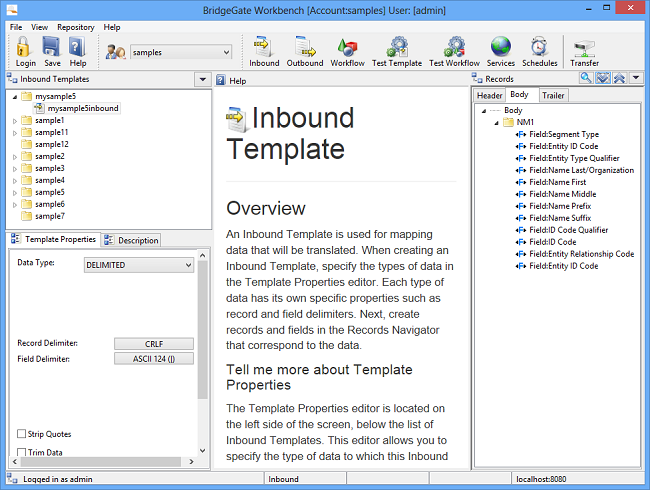Screen dimensions: 650x490
Task: Expand the sample11 folder
Action: click(x=15, y=133)
